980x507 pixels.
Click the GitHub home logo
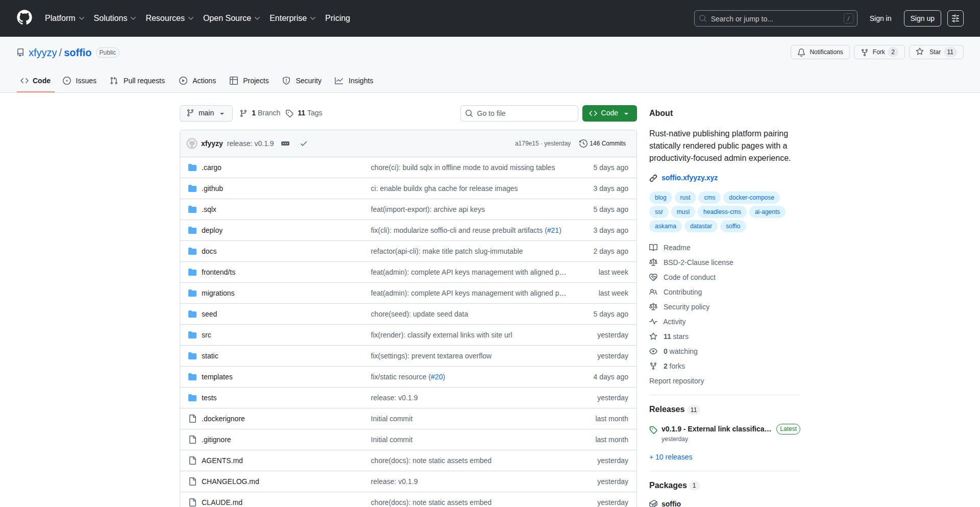pyautogui.click(x=23, y=18)
